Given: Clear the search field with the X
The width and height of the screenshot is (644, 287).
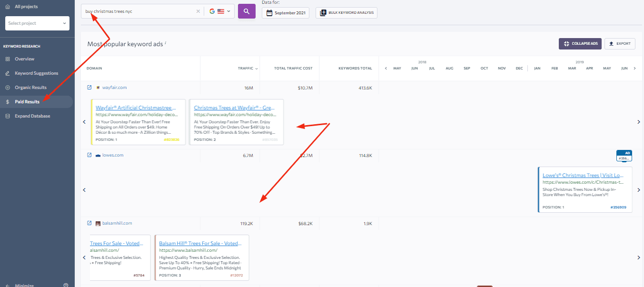Looking at the screenshot, I should click(198, 10).
